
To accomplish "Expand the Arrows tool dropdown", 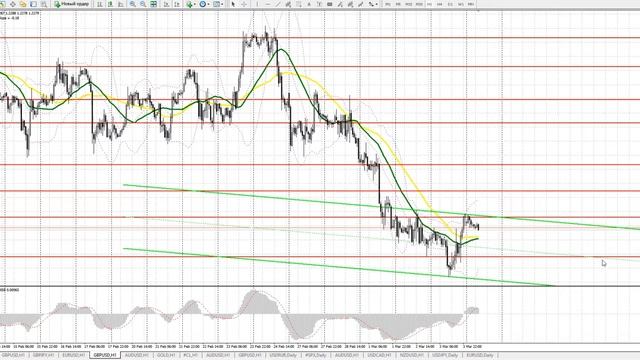I will [376, 4].
